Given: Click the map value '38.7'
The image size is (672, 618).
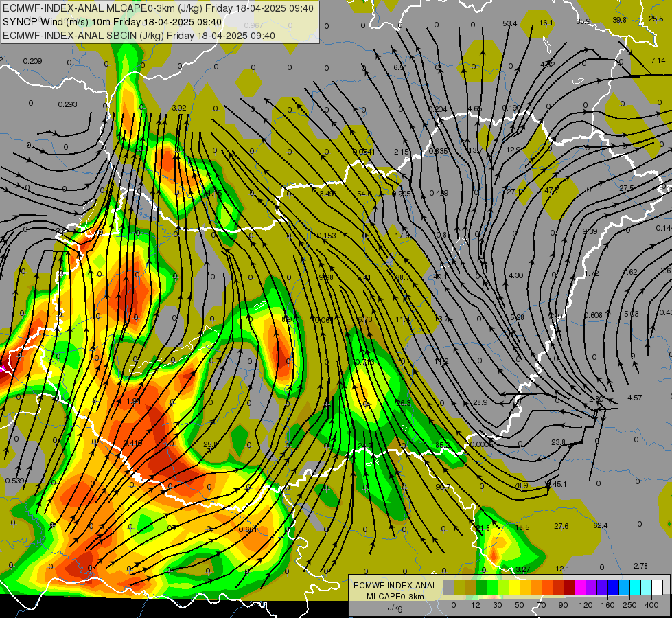Looking at the screenshot, I should click(x=402, y=277).
